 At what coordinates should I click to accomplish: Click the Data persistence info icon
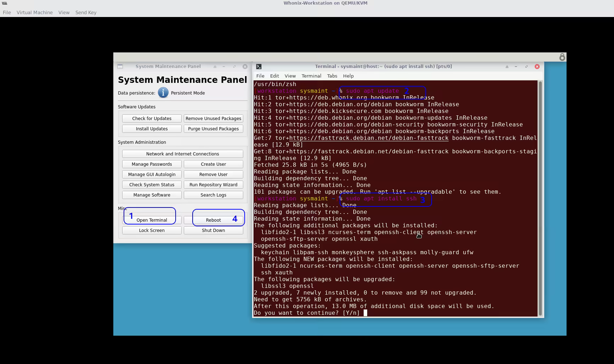coord(163,93)
